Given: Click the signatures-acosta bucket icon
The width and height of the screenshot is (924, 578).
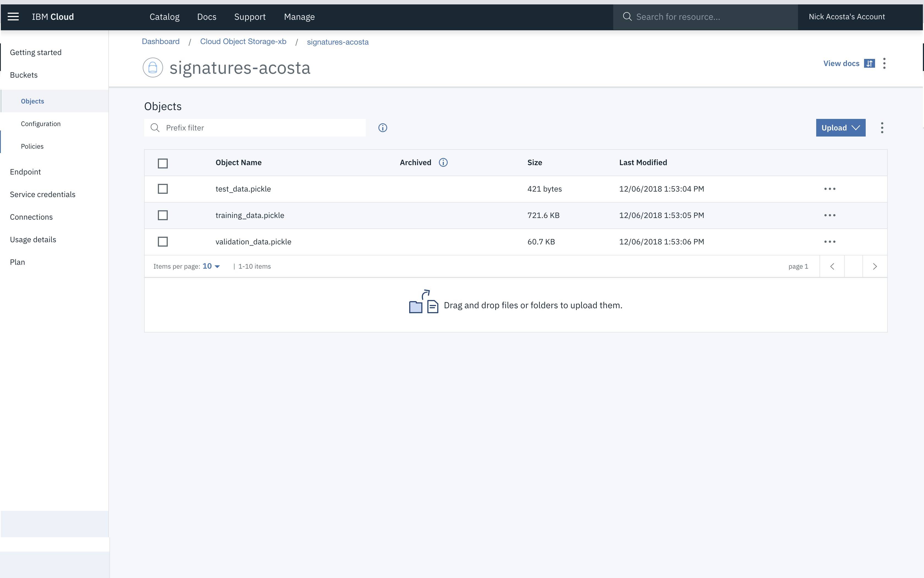Looking at the screenshot, I should coord(153,67).
